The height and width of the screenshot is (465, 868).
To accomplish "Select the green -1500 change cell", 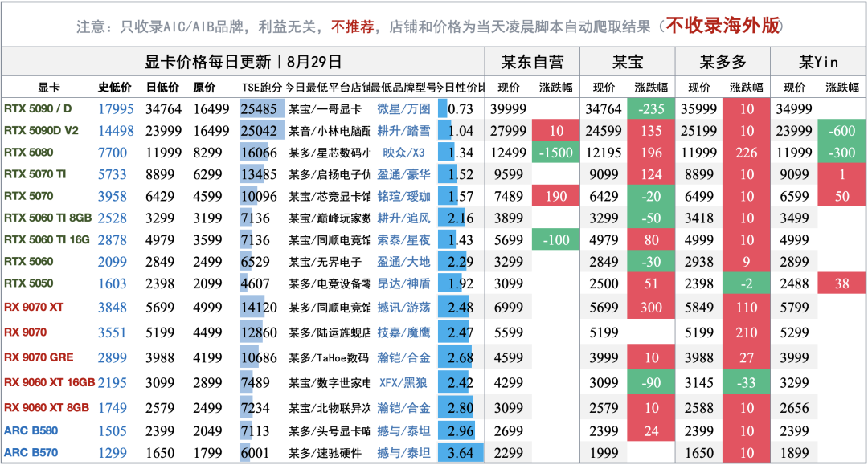I will tap(556, 152).
